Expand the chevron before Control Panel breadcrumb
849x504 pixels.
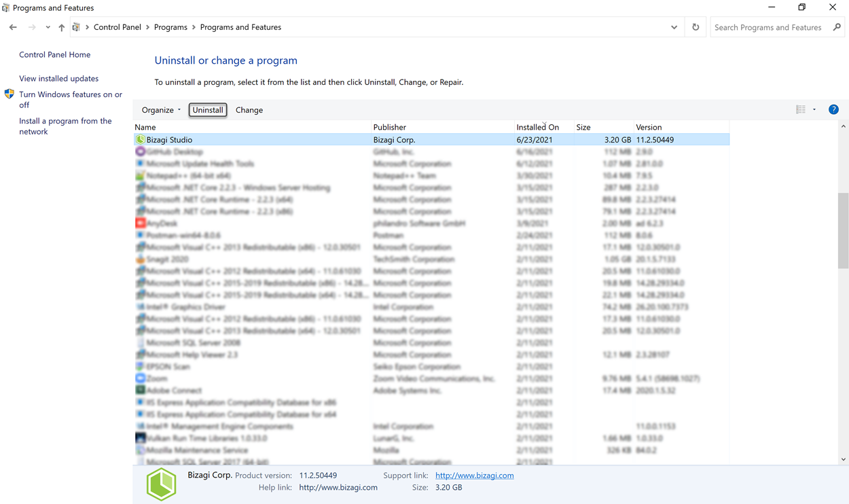click(x=87, y=27)
